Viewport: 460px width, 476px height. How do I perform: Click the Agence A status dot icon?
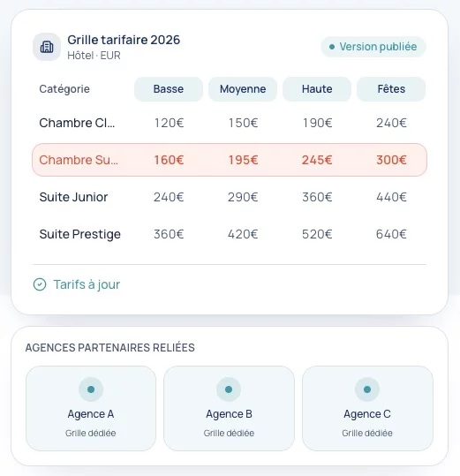click(91, 389)
